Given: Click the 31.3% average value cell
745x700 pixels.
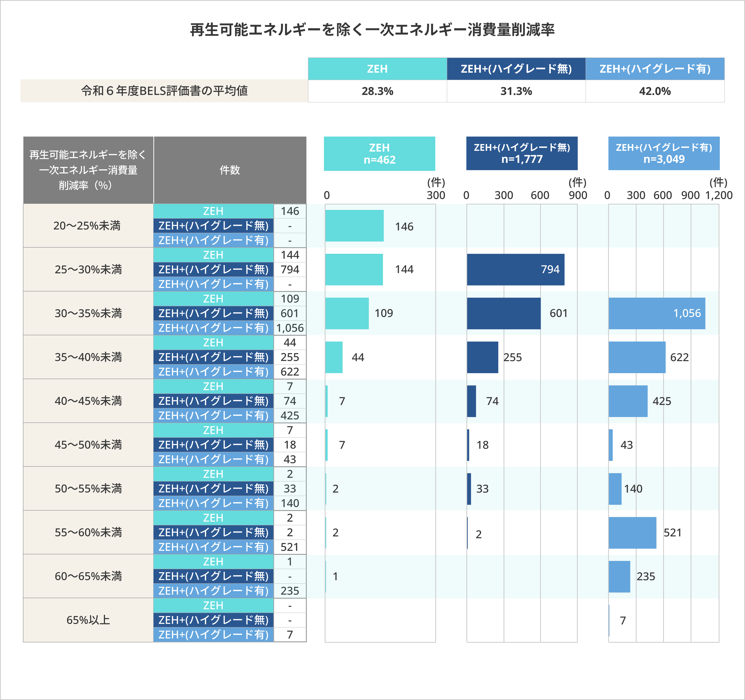Looking at the screenshot, I should (516, 91).
